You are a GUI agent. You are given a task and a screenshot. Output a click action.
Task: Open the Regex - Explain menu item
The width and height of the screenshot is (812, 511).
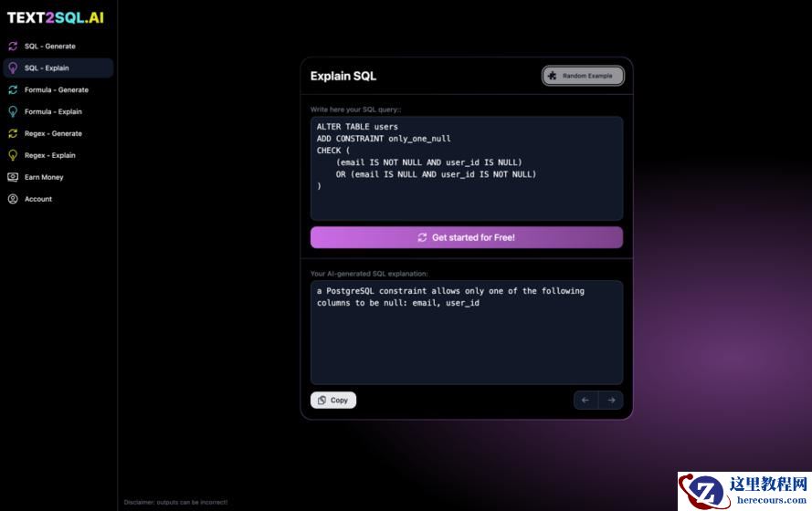58,155
